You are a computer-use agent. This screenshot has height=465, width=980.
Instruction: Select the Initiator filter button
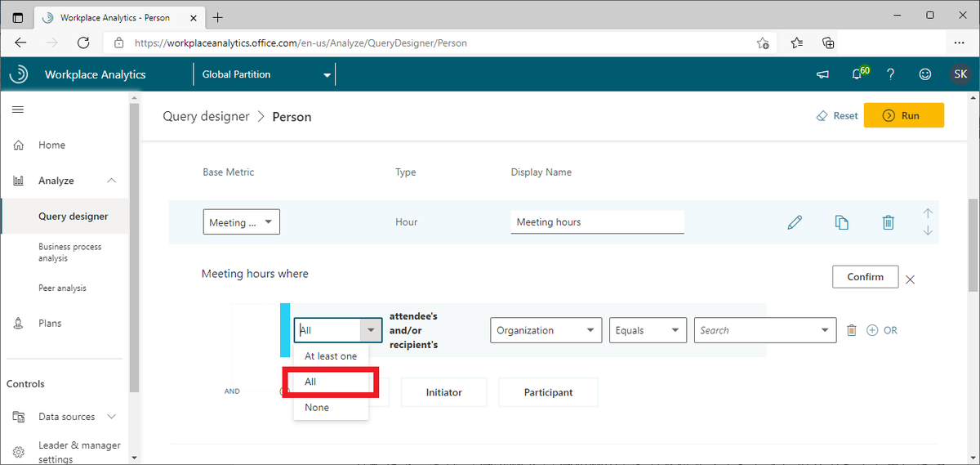click(443, 392)
